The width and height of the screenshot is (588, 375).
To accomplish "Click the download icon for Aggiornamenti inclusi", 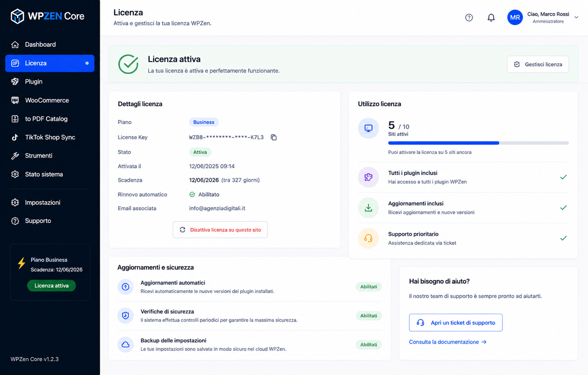I will (x=369, y=208).
